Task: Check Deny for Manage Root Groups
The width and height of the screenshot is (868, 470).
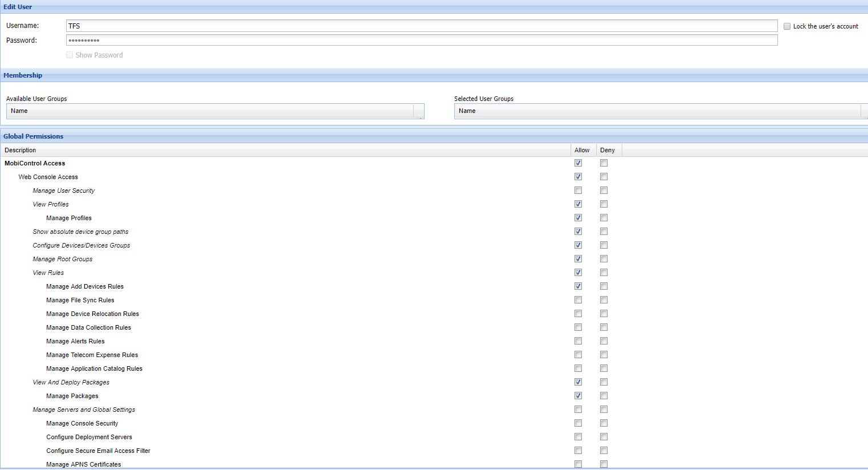Action: point(604,259)
